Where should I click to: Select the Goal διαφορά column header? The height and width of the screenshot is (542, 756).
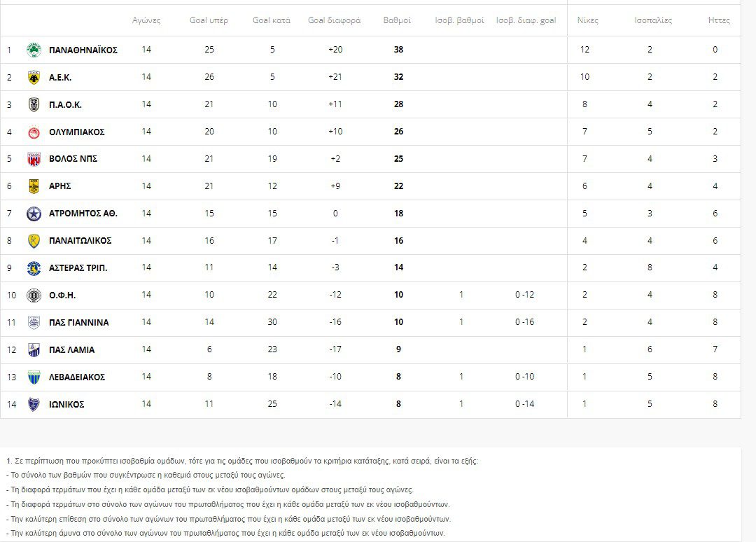[x=334, y=20]
